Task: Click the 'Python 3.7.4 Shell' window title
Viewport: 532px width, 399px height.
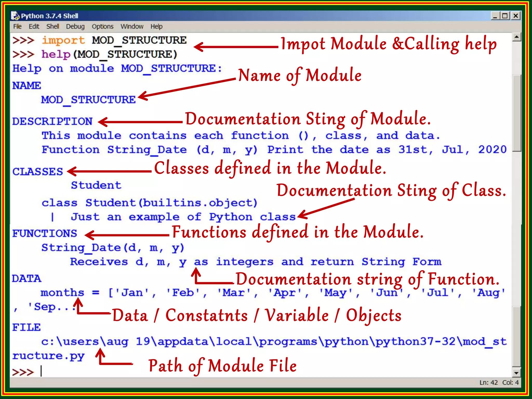Action: (49, 16)
